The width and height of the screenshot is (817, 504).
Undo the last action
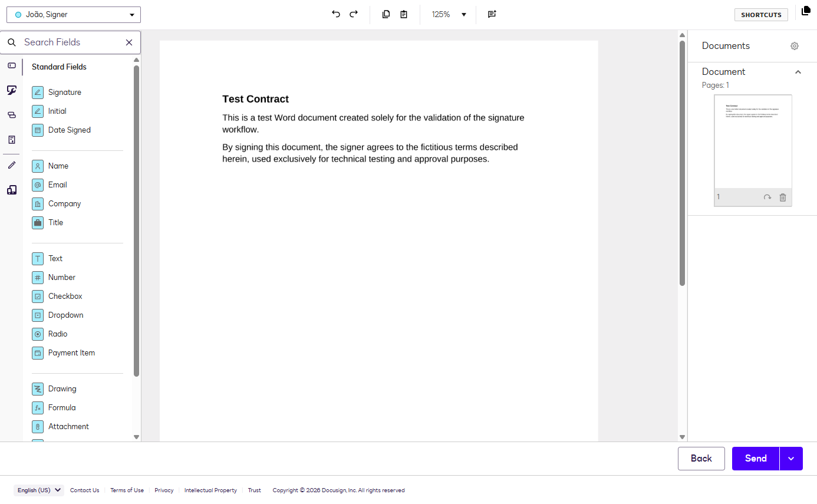point(336,14)
